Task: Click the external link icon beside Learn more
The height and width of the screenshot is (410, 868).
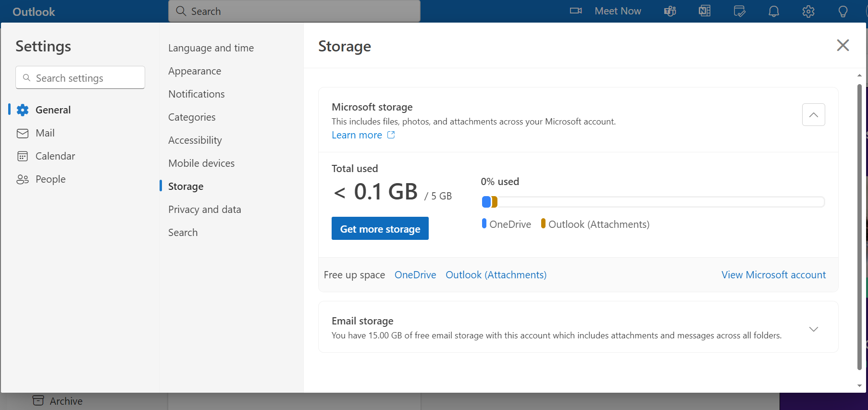Action: 391,135
